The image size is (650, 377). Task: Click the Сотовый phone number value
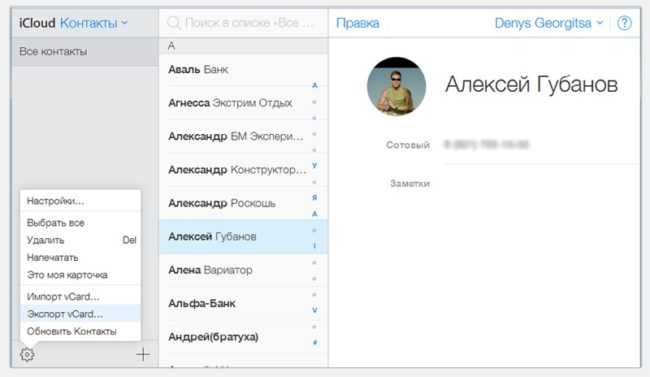point(486,144)
